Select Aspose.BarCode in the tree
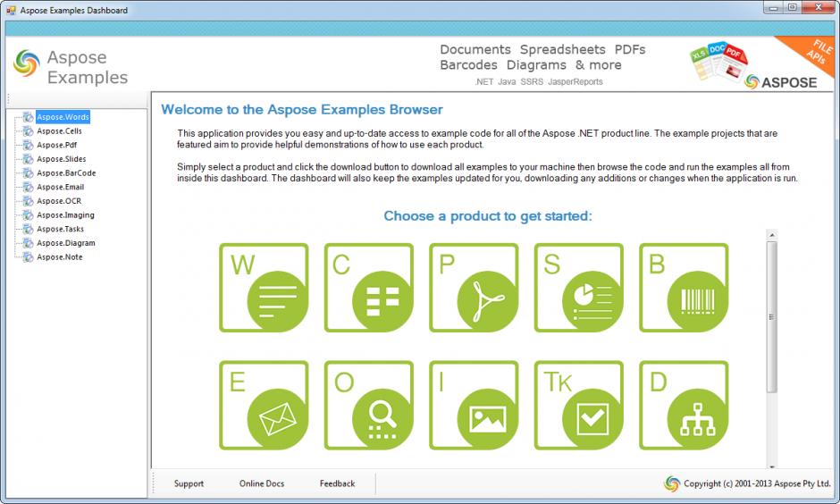This screenshot has width=840, height=504. click(66, 172)
